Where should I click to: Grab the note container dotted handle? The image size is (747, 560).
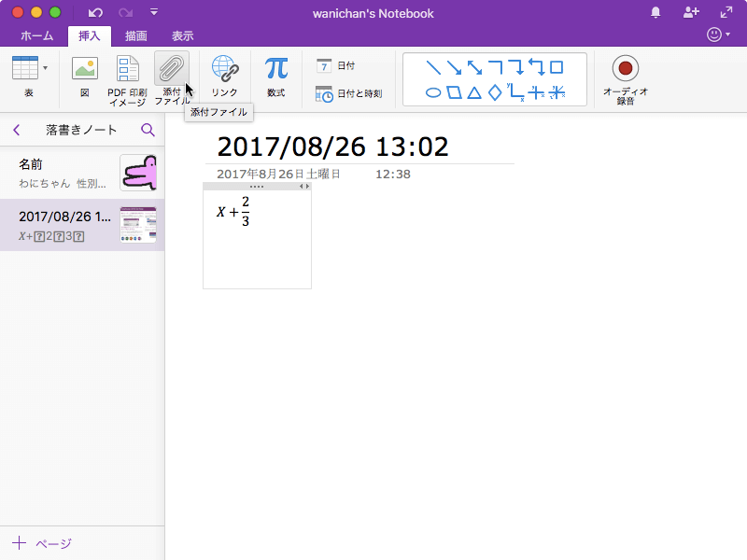pos(257,187)
